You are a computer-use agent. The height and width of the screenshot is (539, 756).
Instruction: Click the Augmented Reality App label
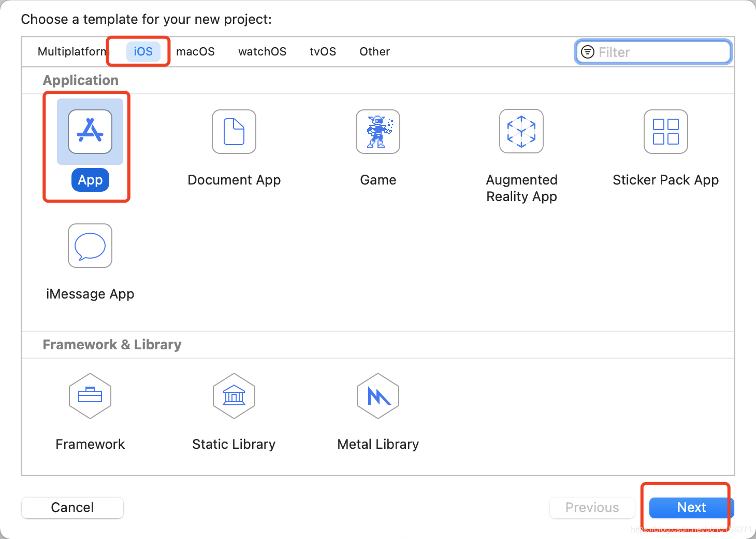(x=521, y=188)
